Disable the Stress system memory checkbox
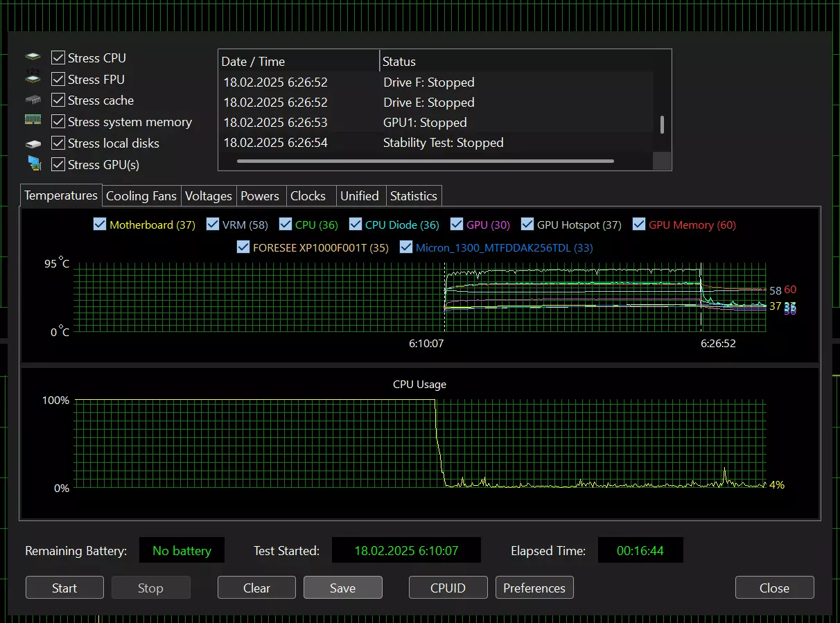 (58, 122)
